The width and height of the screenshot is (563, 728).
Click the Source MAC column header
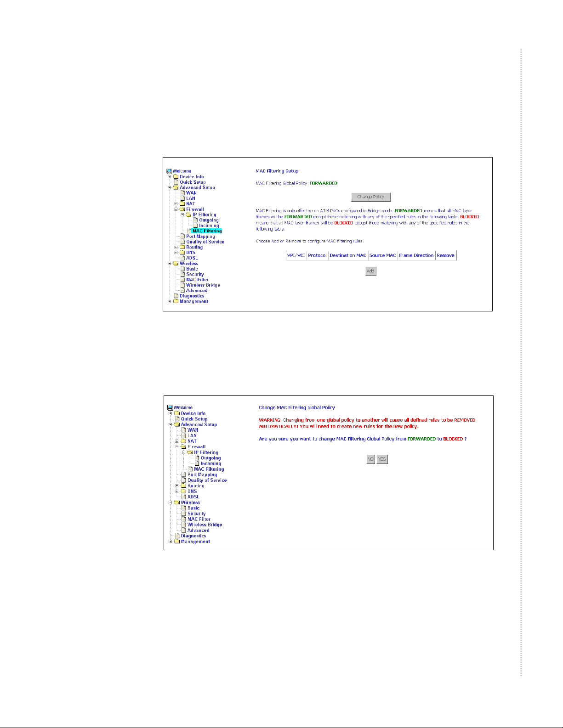(x=382, y=255)
